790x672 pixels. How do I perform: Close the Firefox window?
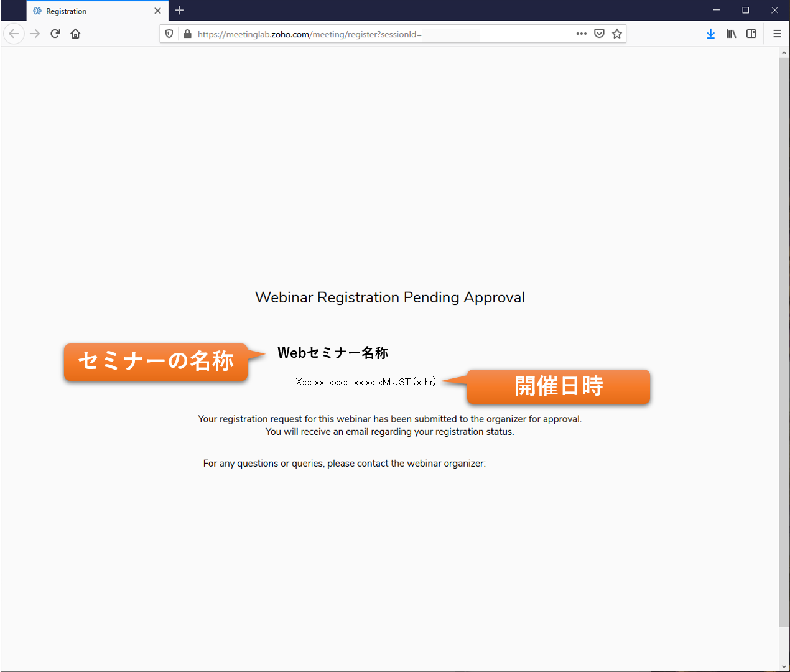pos(774,10)
